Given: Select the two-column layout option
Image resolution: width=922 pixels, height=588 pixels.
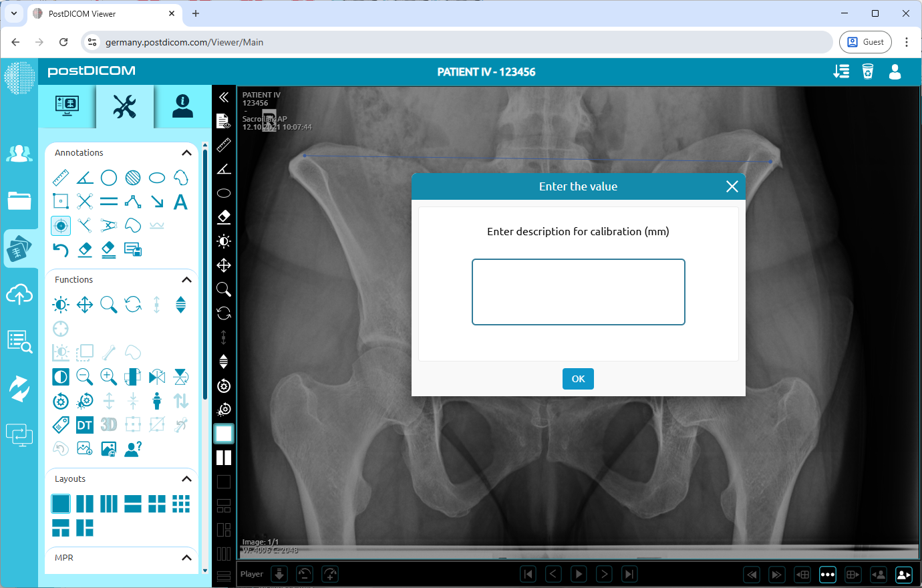Looking at the screenshot, I should (x=84, y=504).
